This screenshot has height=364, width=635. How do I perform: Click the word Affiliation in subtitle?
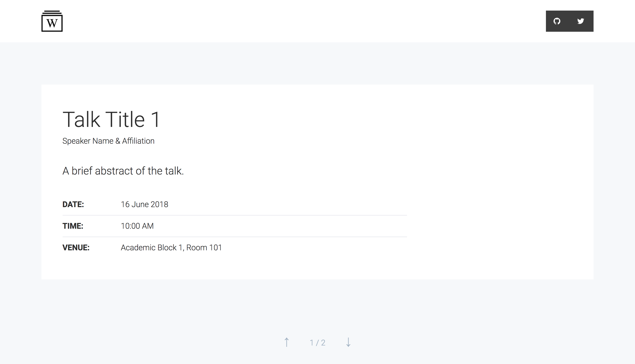[x=138, y=141]
